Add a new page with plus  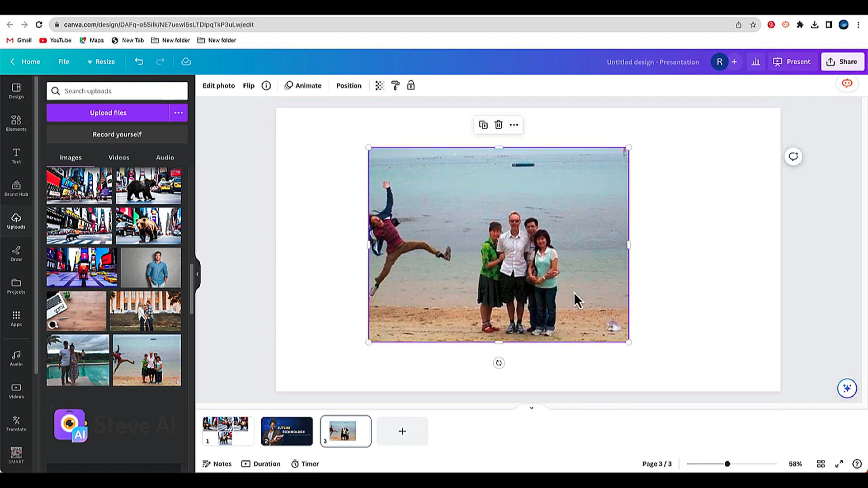click(x=402, y=431)
